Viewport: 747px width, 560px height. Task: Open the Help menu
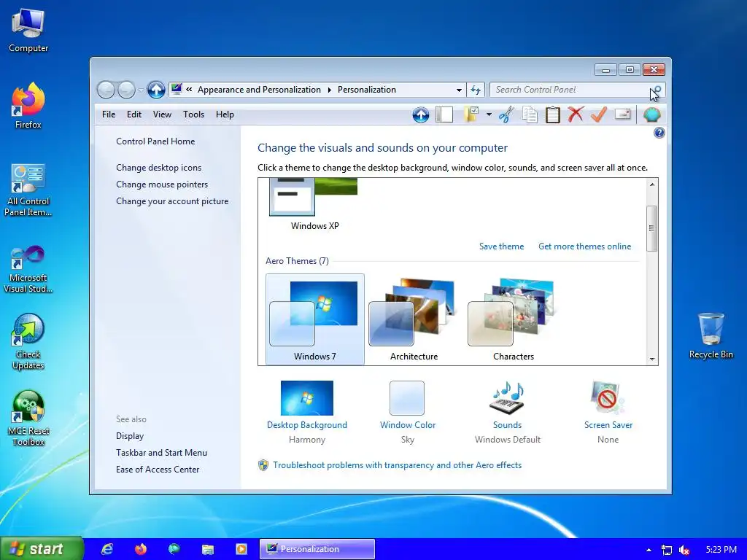coord(225,114)
